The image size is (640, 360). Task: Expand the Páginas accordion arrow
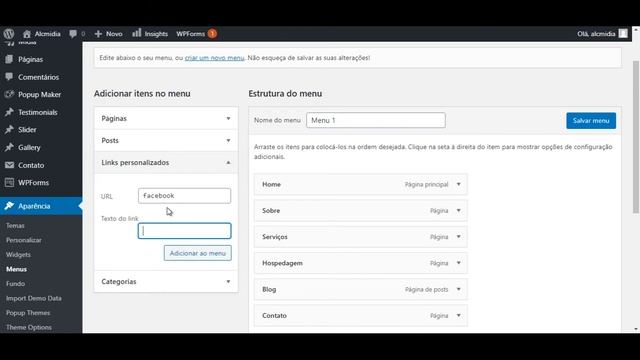click(228, 118)
